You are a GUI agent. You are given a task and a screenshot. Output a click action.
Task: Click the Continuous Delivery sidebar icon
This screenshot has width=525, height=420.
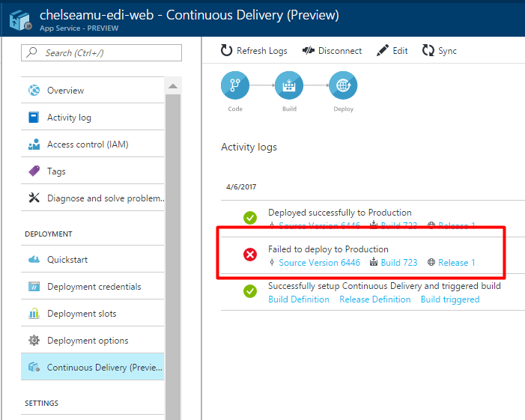[x=34, y=367]
